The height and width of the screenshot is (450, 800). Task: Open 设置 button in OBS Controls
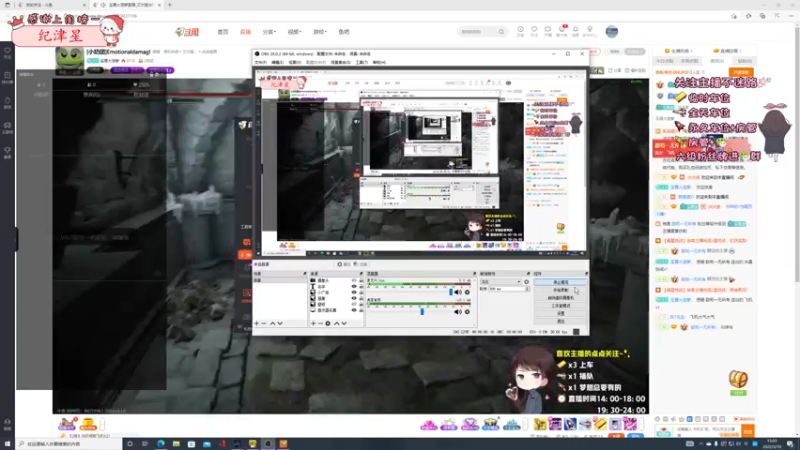pos(560,313)
